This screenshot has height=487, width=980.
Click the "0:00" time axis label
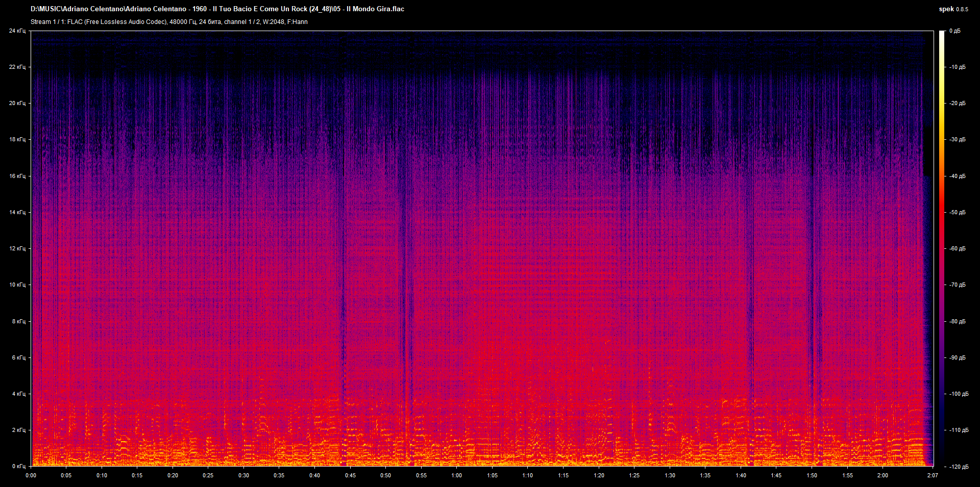pos(31,476)
